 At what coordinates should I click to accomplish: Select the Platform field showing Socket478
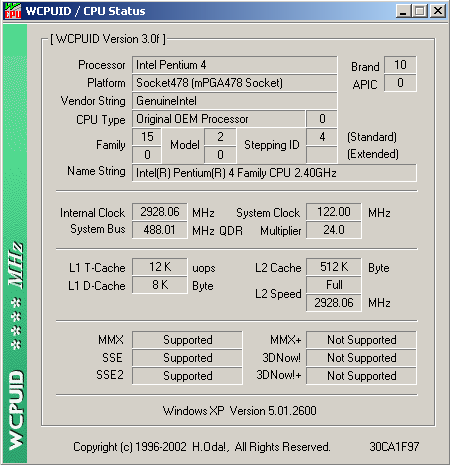pyautogui.click(x=234, y=83)
